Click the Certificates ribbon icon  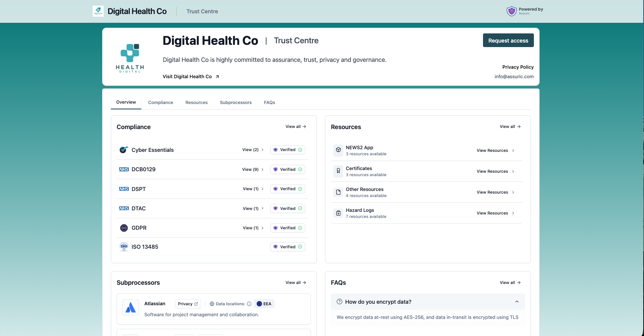coord(338,171)
